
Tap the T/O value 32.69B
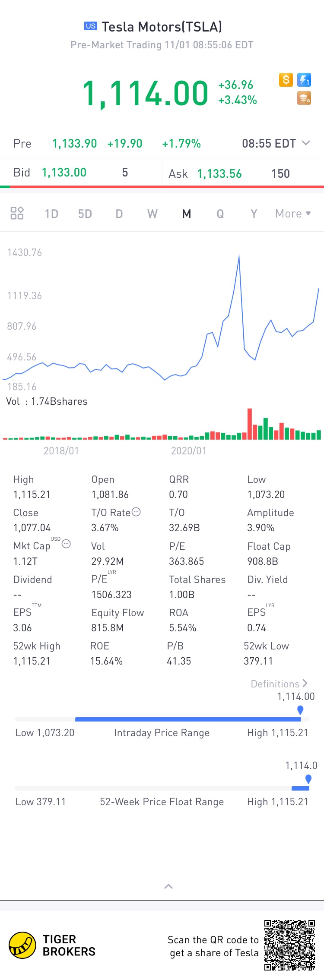pyautogui.click(x=184, y=528)
